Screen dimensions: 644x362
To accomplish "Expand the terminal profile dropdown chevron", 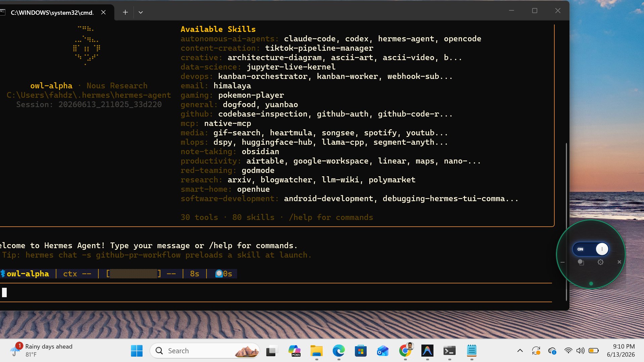I will (x=141, y=12).
